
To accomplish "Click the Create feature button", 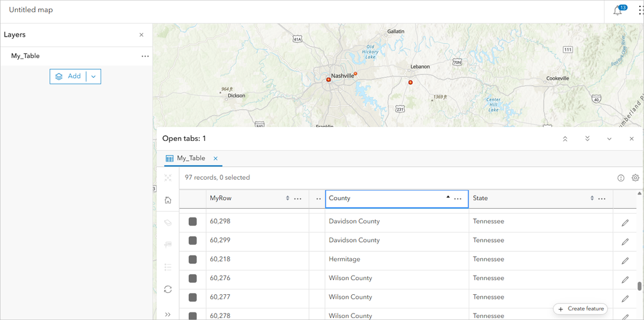I will (580, 309).
